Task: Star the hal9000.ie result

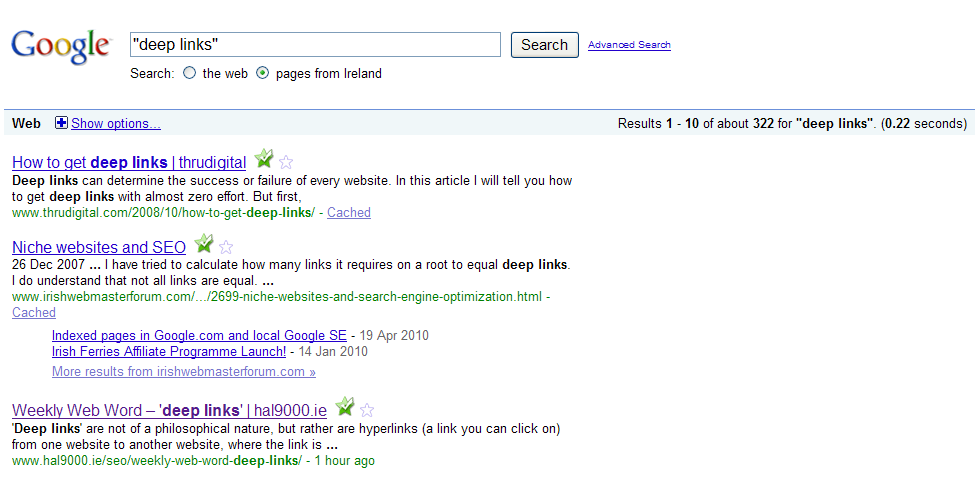Action: coord(367,410)
